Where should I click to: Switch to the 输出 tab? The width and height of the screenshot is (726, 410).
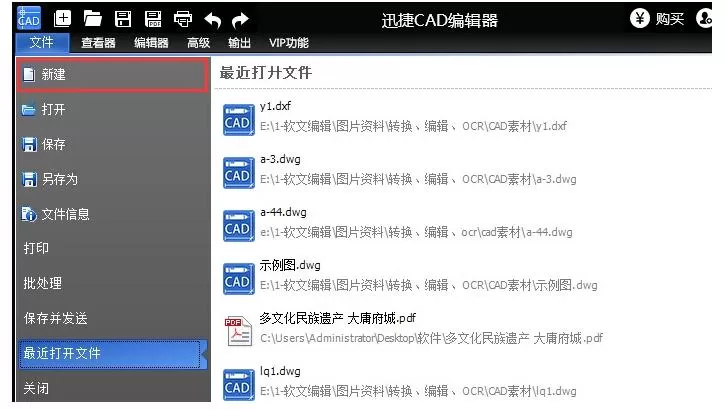click(x=239, y=43)
